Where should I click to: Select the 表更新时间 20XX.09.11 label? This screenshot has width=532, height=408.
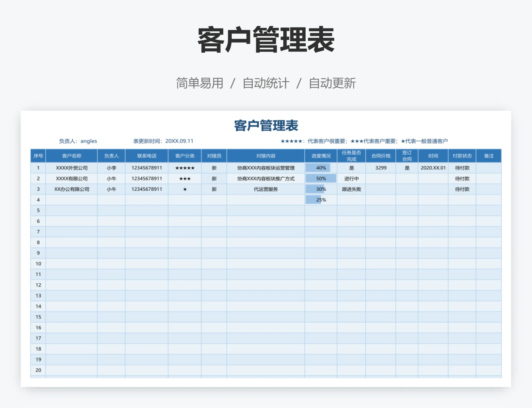[x=163, y=141]
